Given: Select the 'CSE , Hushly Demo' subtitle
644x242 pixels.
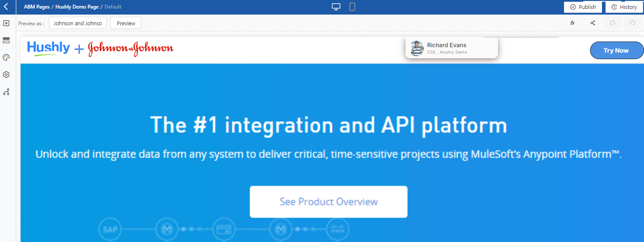Looking at the screenshot, I should [x=447, y=52].
